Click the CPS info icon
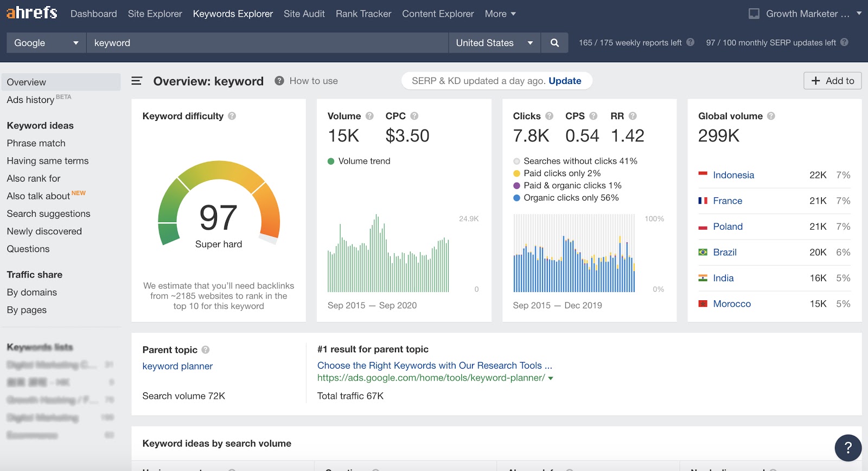Screen dimensions: 868x471 click(593, 116)
